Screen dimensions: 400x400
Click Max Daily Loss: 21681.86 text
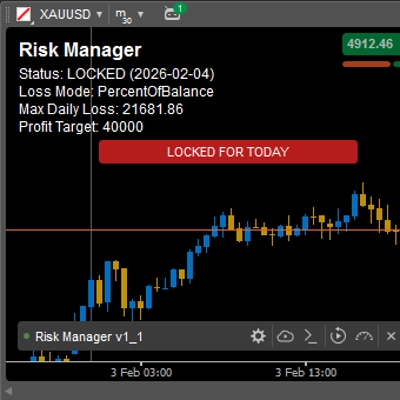coord(101,109)
